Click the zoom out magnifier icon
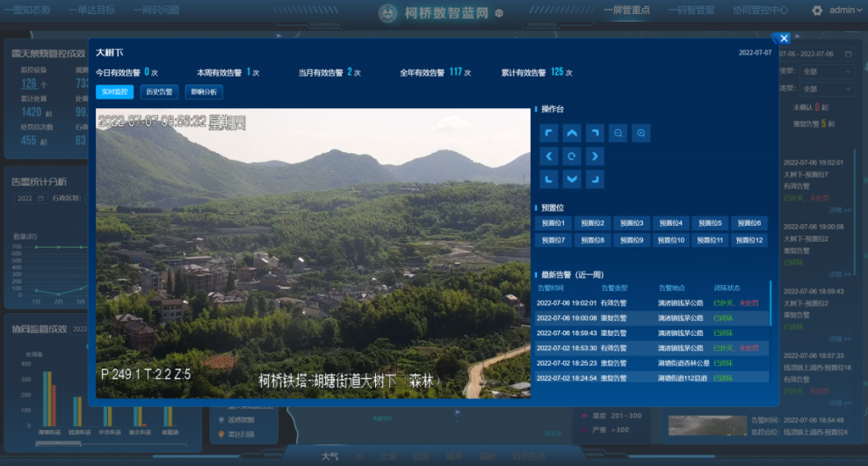 (618, 134)
